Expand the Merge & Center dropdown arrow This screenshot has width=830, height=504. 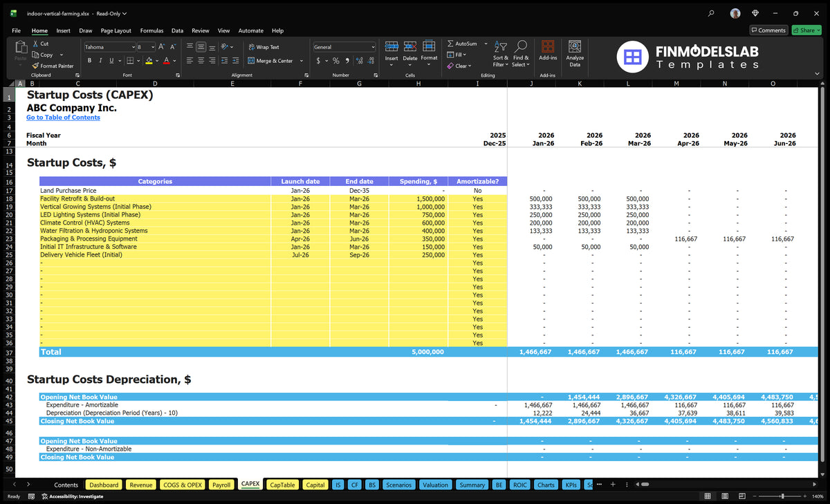pos(302,61)
